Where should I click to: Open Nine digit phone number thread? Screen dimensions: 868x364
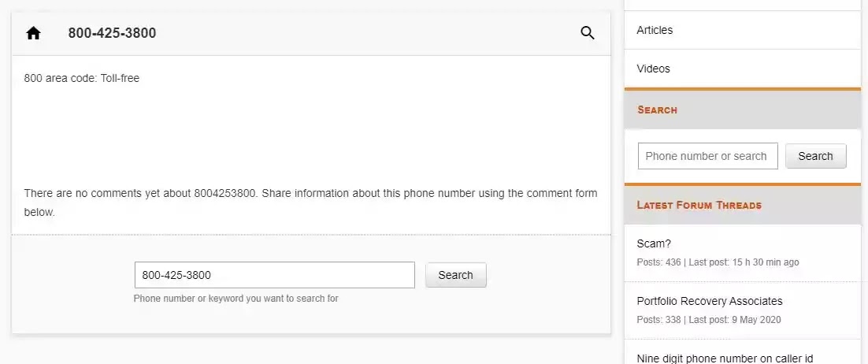click(x=725, y=358)
